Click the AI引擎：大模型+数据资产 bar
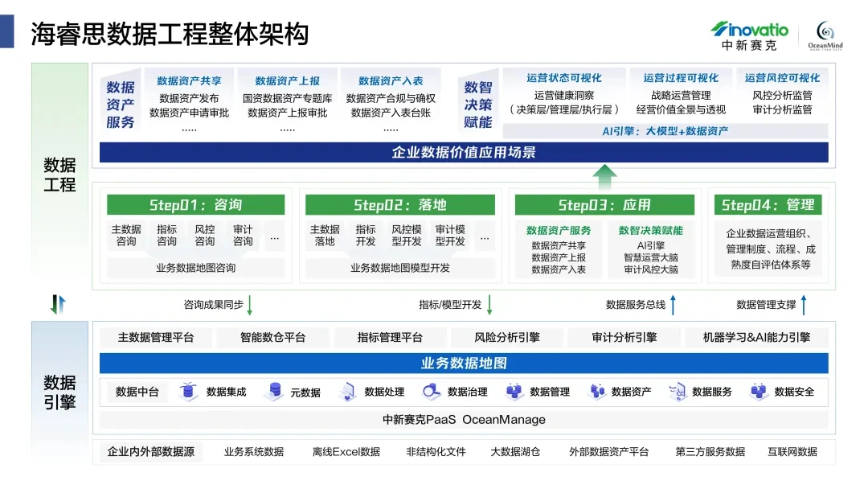 pos(665,131)
